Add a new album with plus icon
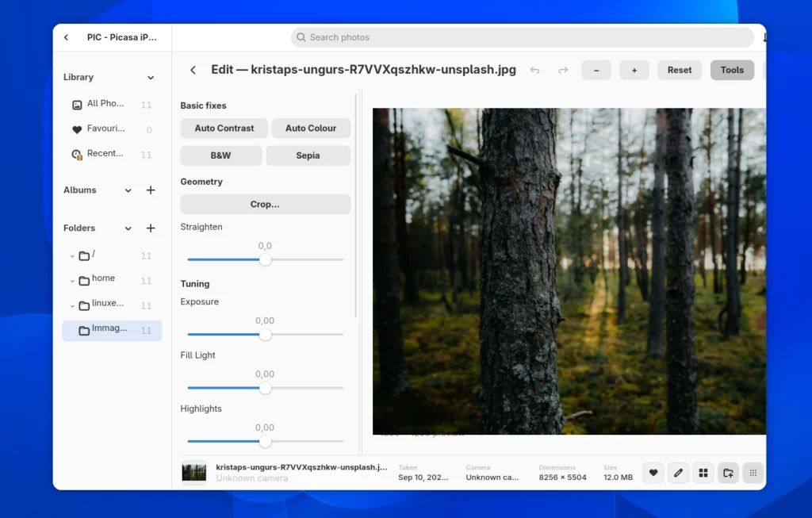The width and height of the screenshot is (812, 518). [151, 190]
